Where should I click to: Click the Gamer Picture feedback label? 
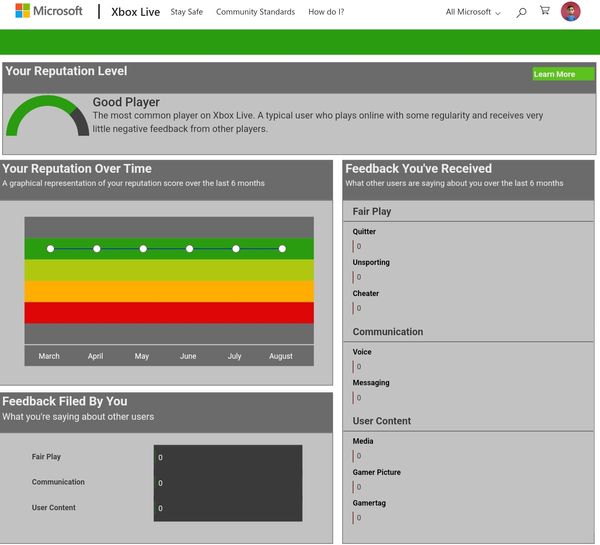[377, 472]
